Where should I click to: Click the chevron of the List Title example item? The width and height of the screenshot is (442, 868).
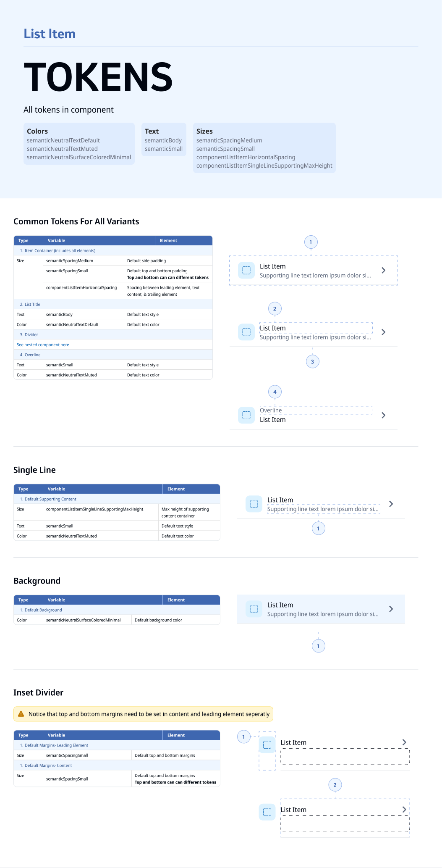tap(383, 332)
